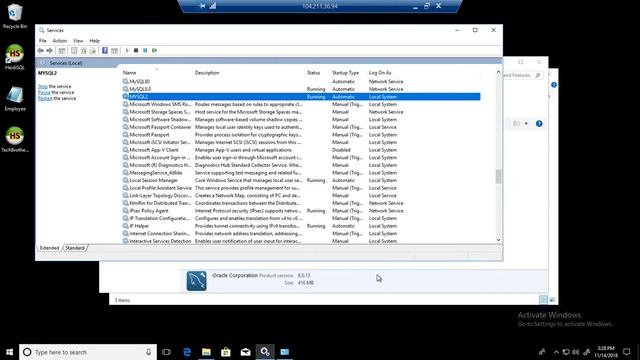The width and height of the screenshot is (640, 360).
Task: Stop Service using the square toolbar icon
Action: point(136,51)
